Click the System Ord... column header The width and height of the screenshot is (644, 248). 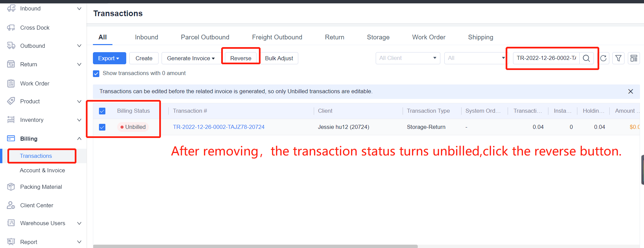483,111
